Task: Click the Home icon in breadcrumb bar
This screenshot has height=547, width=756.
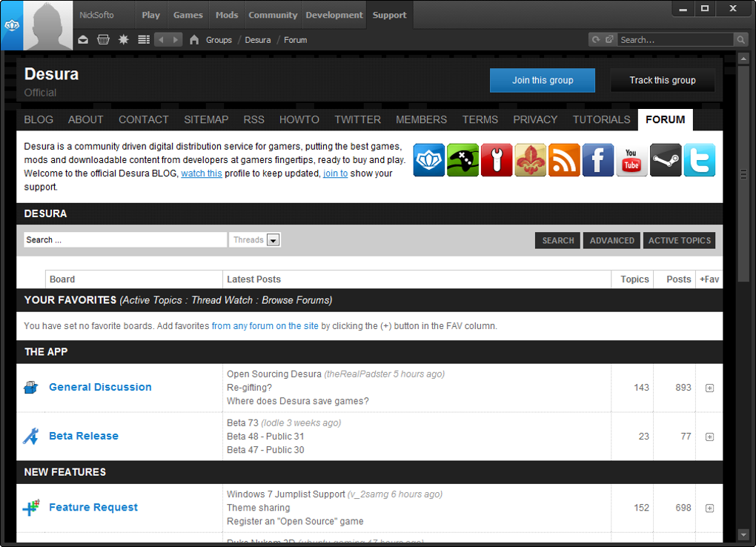Action: tap(194, 39)
